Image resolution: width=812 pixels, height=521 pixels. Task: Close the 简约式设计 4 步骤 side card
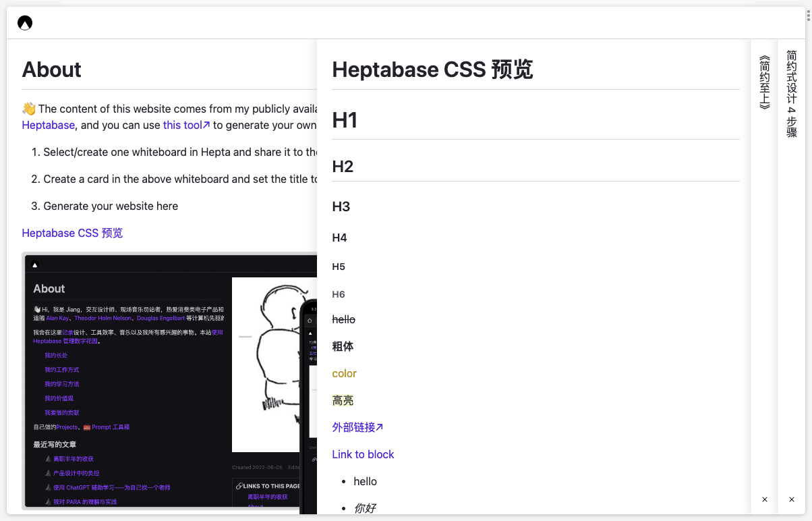[x=792, y=499]
